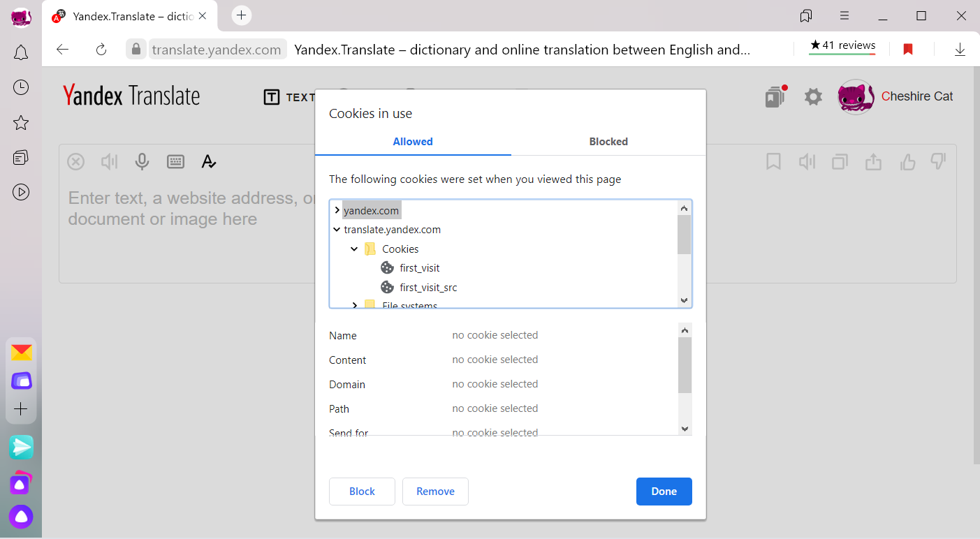Click Done to close the dialog

pos(664,492)
